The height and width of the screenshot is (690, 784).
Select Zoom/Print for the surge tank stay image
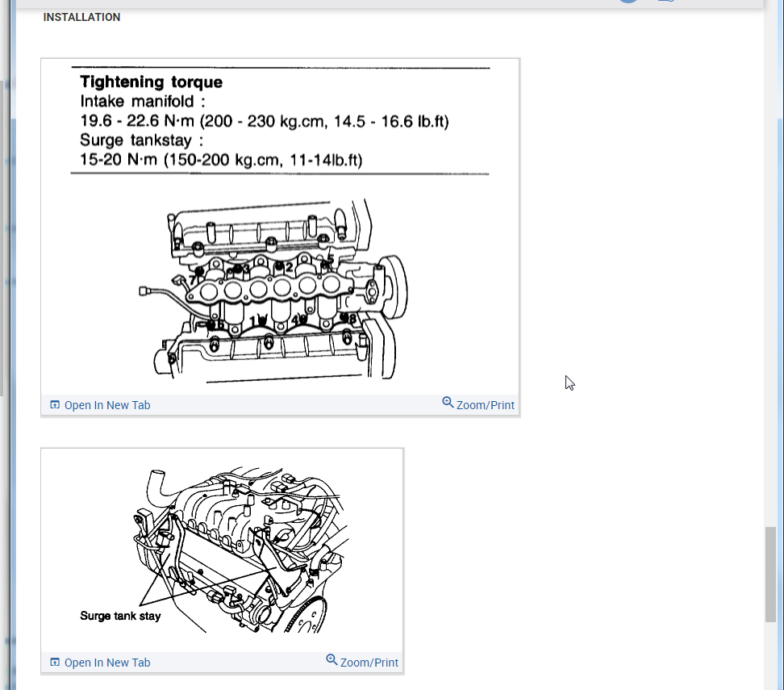coord(369,663)
